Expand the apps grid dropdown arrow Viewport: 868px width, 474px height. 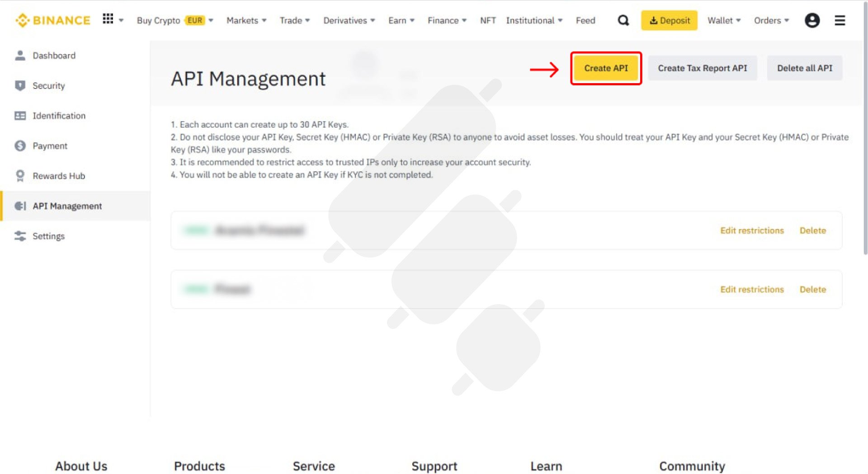coord(121,20)
